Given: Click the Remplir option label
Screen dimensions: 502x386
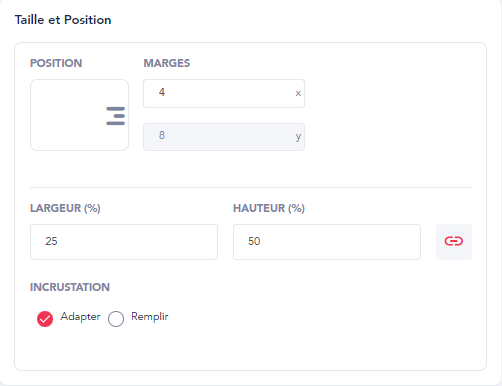Looking at the screenshot, I should tap(150, 316).
